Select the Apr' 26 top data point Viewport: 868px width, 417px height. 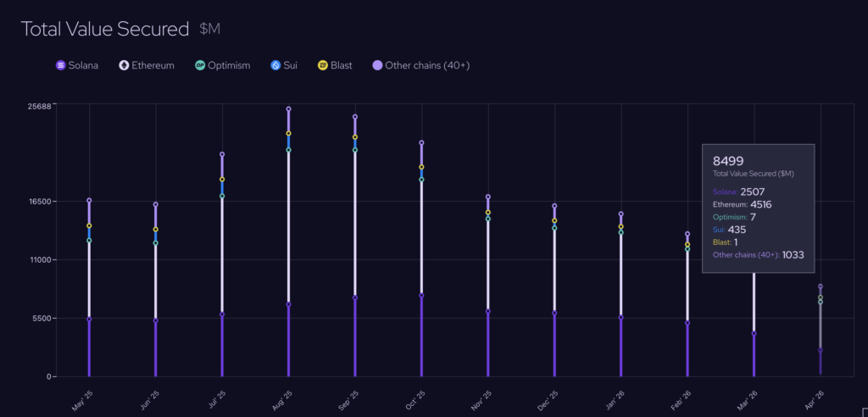click(821, 286)
